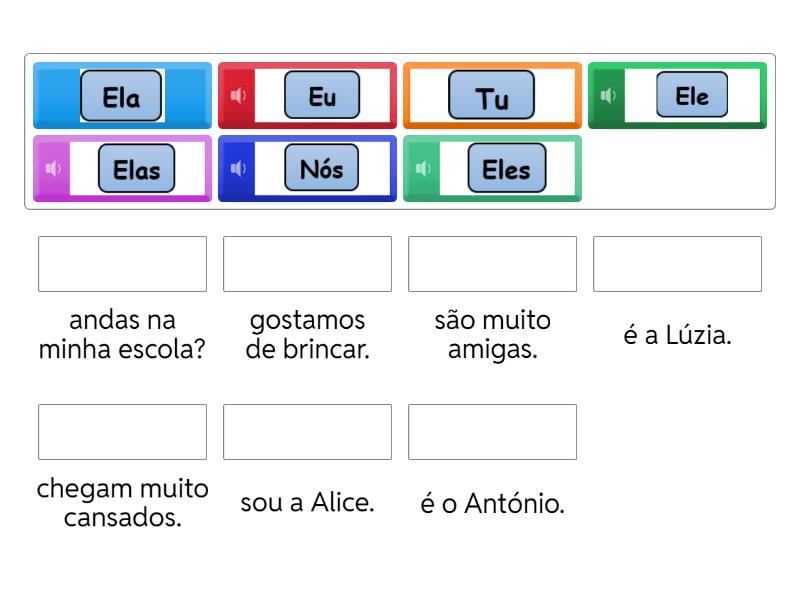Click the 'é a Lúzia.' sentence text

(x=677, y=336)
